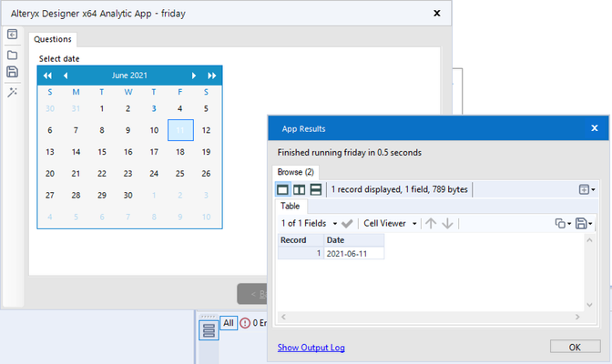Go to the previous month in the calendar
This screenshot has height=364, width=612.
(x=66, y=76)
